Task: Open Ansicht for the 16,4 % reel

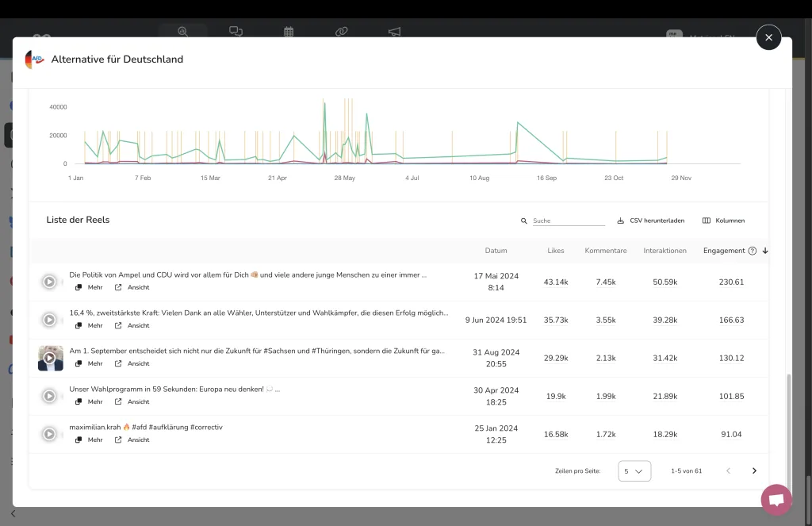Action: (x=132, y=325)
